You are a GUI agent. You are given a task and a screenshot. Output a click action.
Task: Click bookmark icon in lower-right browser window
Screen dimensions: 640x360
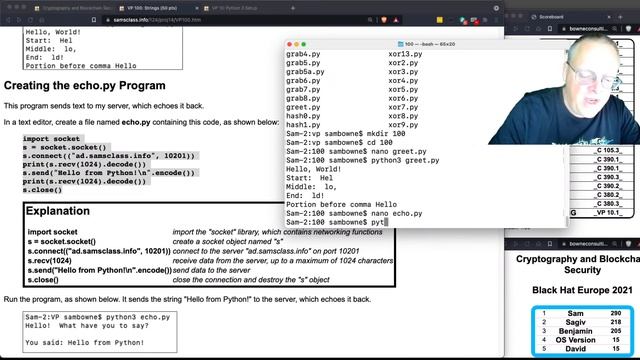pos(550,244)
